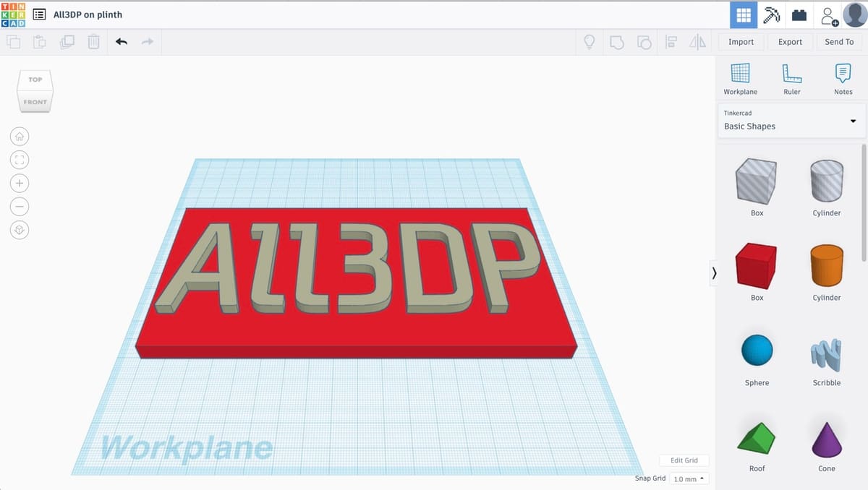Screen dimensions: 868x490
Task: Click the Import button
Action: pyautogui.click(x=741, y=42)
